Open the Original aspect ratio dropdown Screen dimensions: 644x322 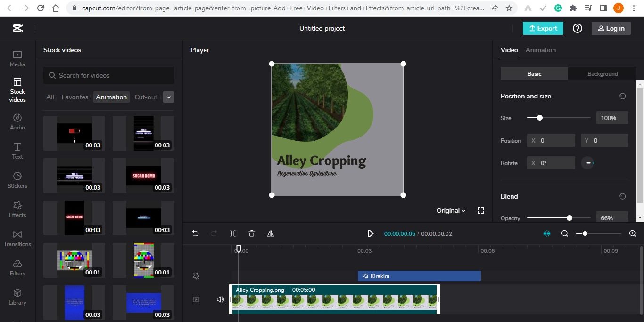click(450, 210)
